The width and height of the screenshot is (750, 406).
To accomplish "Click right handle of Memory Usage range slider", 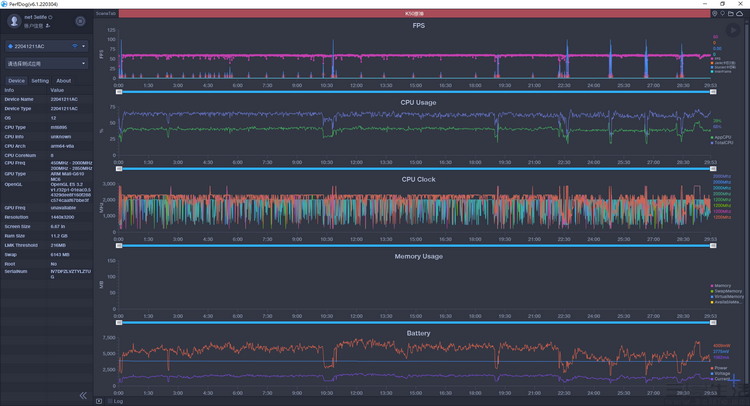I will (713, 323).
